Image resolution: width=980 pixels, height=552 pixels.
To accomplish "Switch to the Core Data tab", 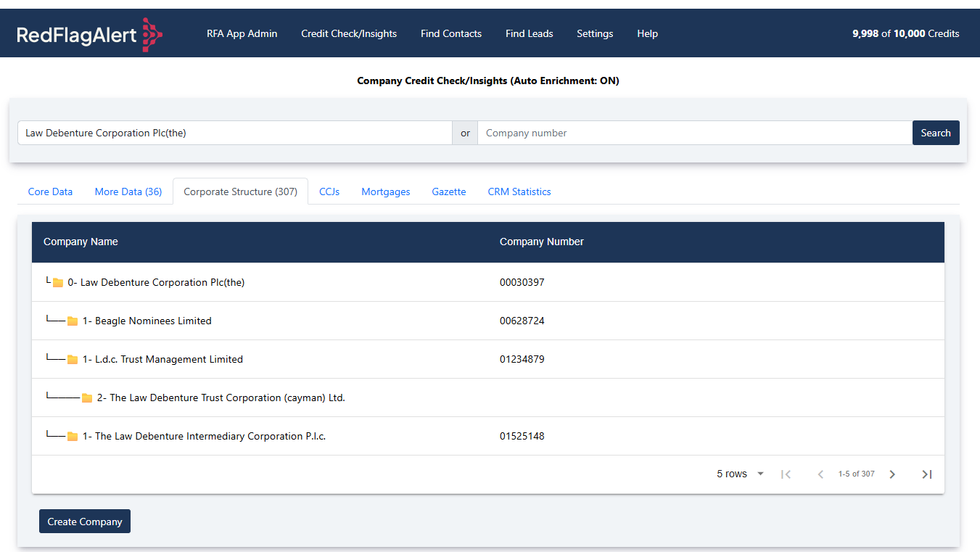I will [x=51, y=191].
